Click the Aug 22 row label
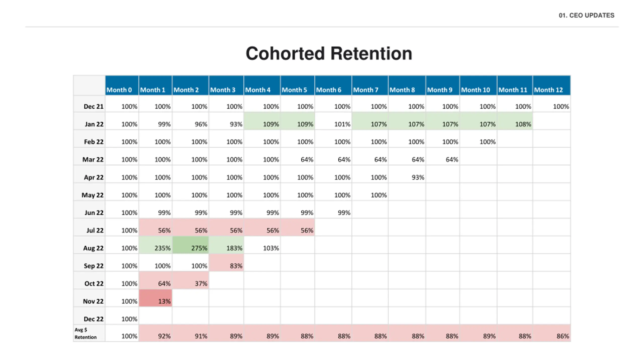 93,248
